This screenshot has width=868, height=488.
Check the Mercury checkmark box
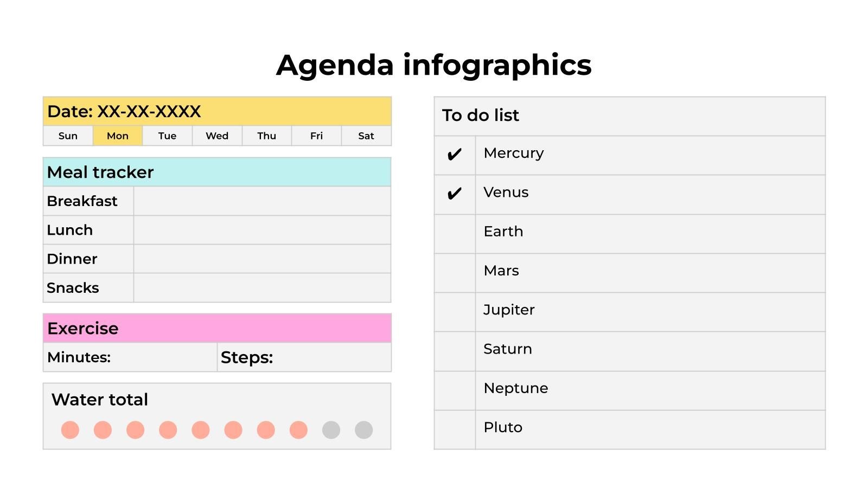(x=455, y=155)
